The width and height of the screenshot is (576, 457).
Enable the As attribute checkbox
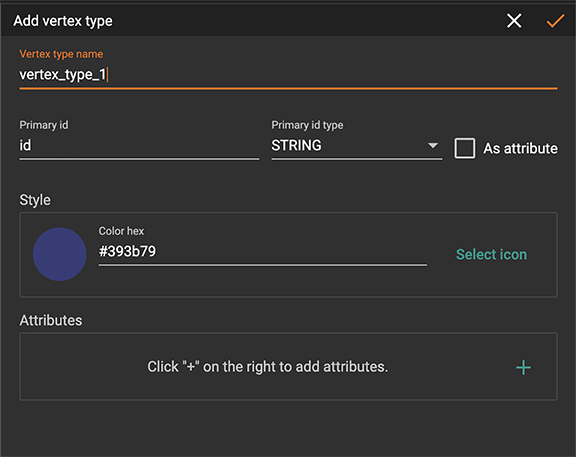(465, 148)
